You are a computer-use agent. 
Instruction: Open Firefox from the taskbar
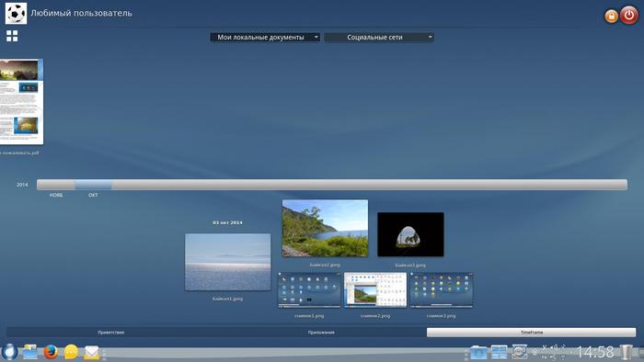51,352
